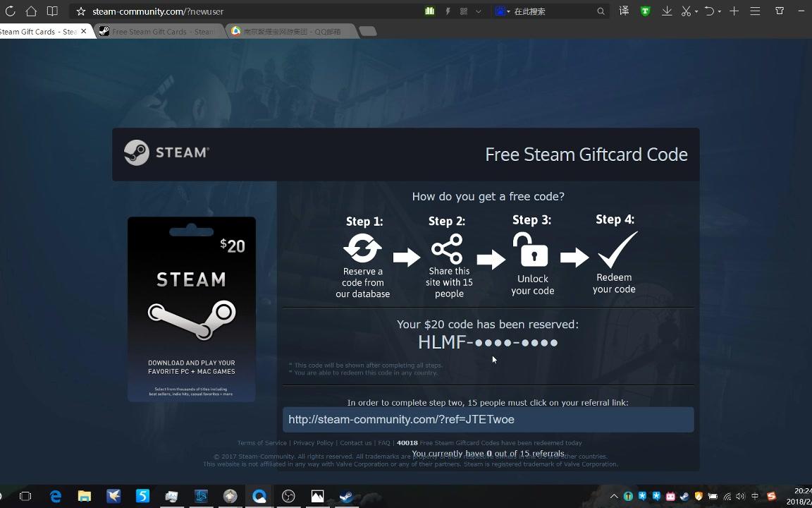Go to the browser home page icon

[x=31, y=11]
